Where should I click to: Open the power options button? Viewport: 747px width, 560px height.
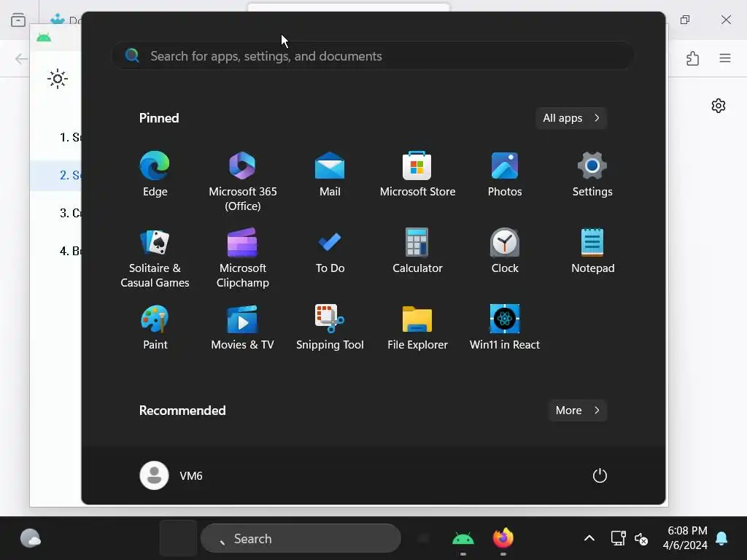(x=600, y=475)
